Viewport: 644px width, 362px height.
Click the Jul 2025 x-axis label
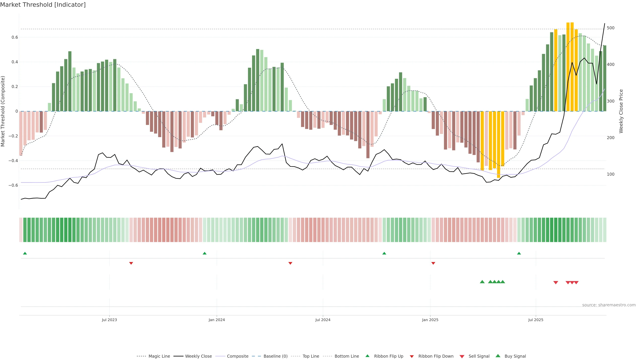536,320
